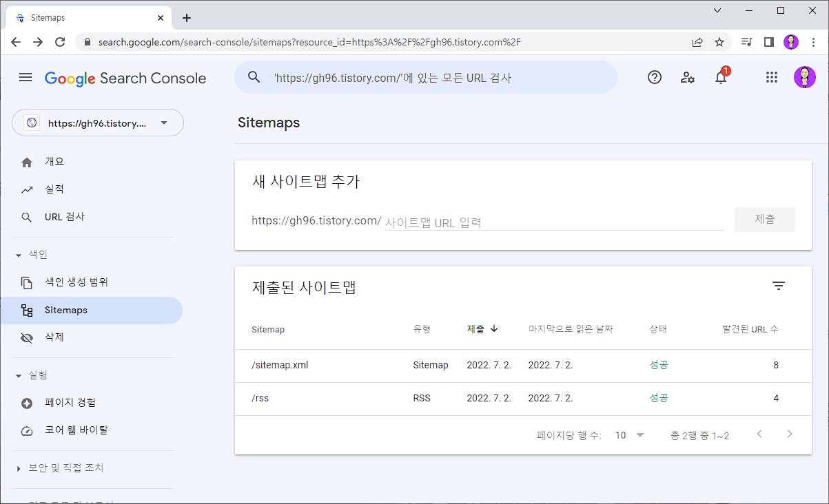Open the help question mark icon
This screenshot has height=504, width=829.
pyautogui.click(x=655, y=77)
